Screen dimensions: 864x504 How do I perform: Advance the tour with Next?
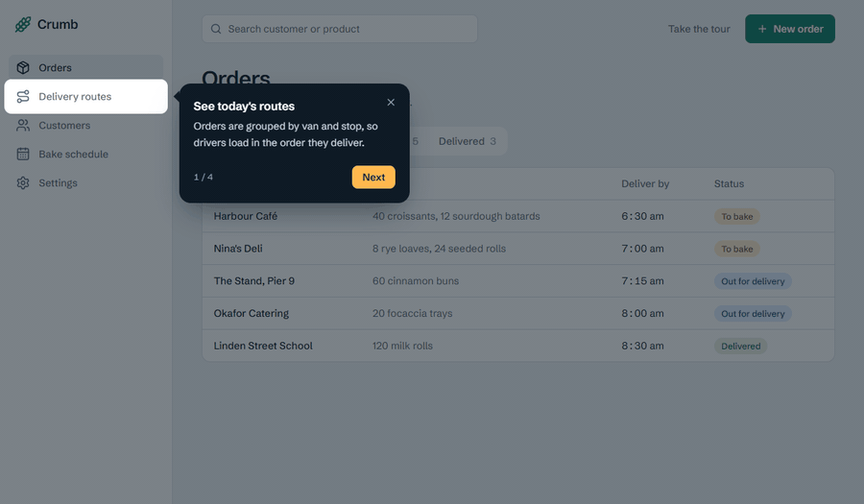[373, 178]
